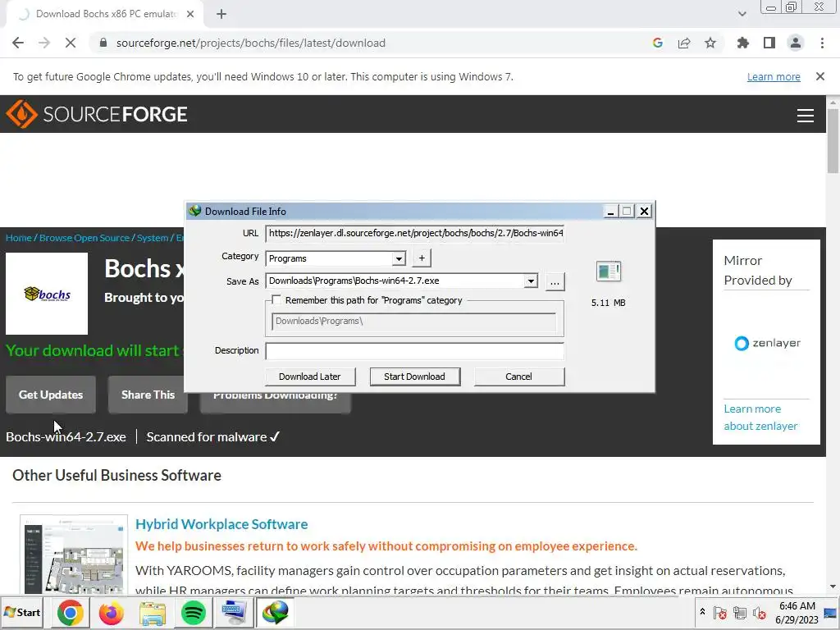Expand the Save As path dropdown
Viewport: 840px width, 630px height.
(x=531, y=281)
